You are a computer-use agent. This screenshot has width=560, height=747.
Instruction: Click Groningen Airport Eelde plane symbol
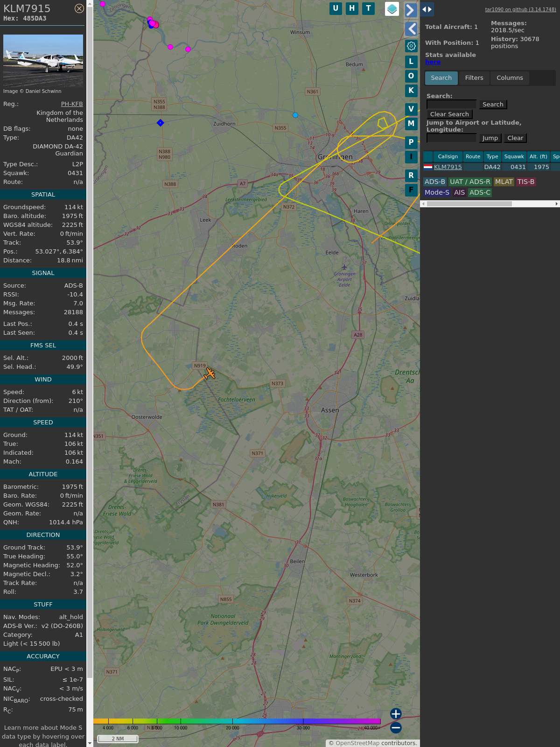(344, 268)
